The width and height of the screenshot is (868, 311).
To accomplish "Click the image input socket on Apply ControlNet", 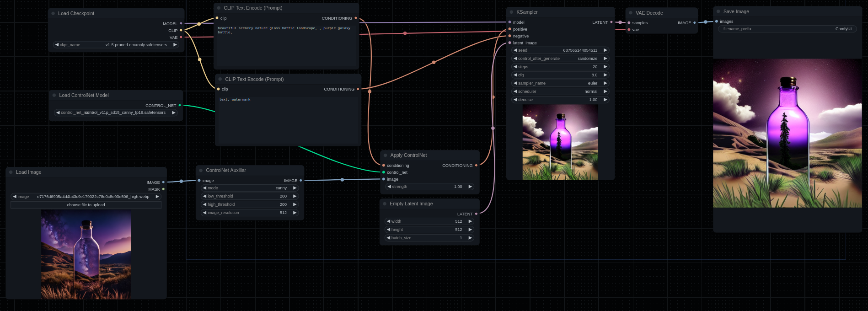I will (384, 179).
